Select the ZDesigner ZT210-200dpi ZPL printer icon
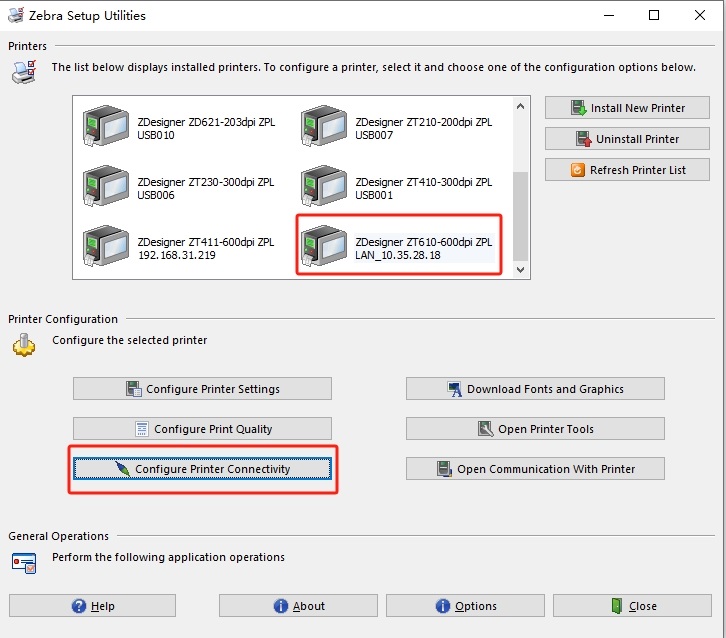Viewport: 726px width, 638px height. point(324,125)
